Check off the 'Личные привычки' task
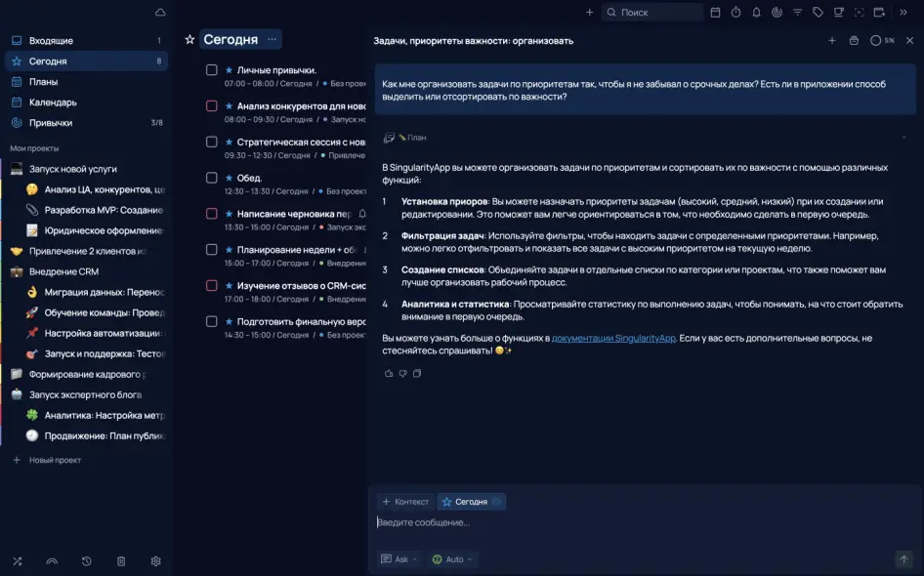The width and height of the screenshot is (924, 576). (x=211, y=70)
